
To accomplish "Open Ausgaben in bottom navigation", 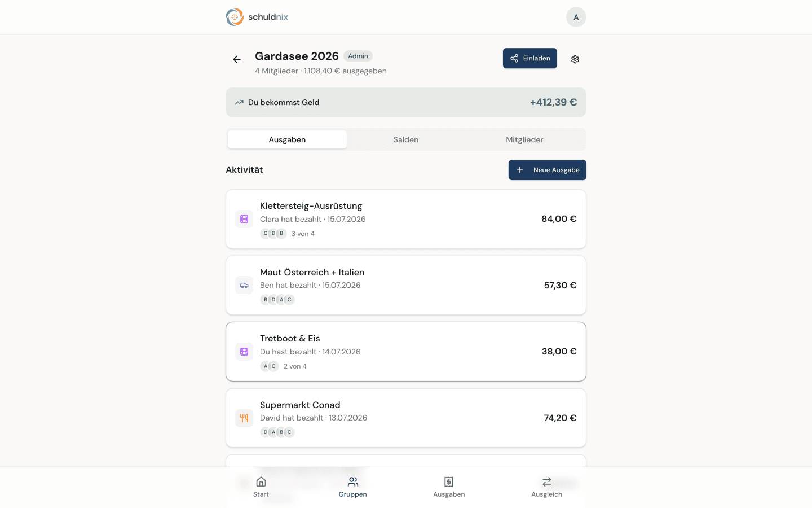I will pos(449,487).
